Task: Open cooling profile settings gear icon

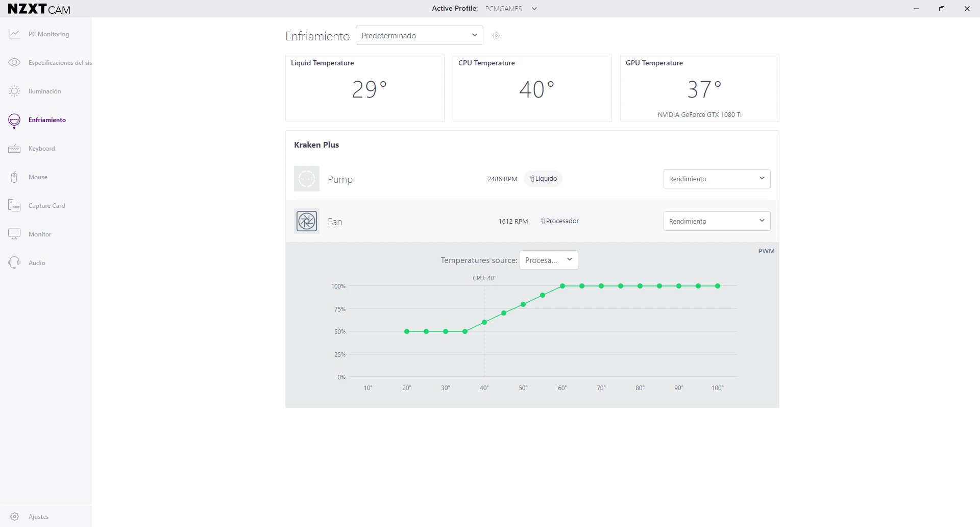Action: click(496, 36)
